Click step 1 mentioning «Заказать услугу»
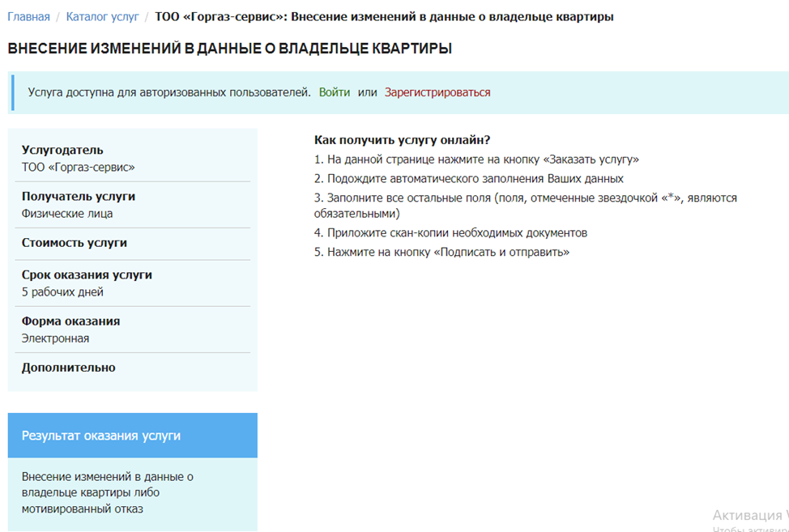The height and width of the screenshot is (532, 789). 476,159
